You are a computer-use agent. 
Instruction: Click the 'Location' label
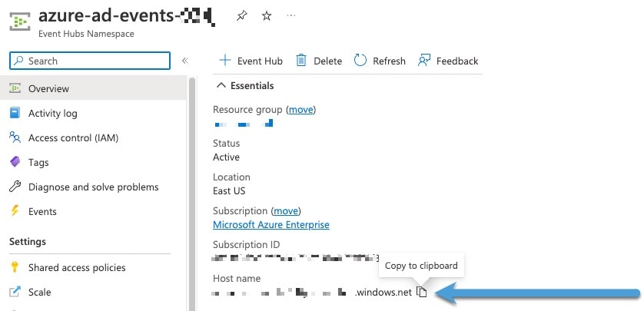pos(231,177)
